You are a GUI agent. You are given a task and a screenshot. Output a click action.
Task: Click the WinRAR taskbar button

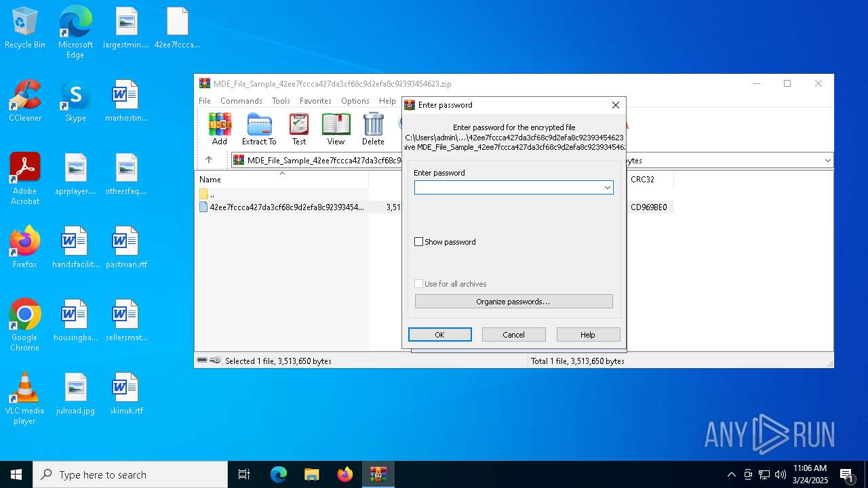point(378,474)
